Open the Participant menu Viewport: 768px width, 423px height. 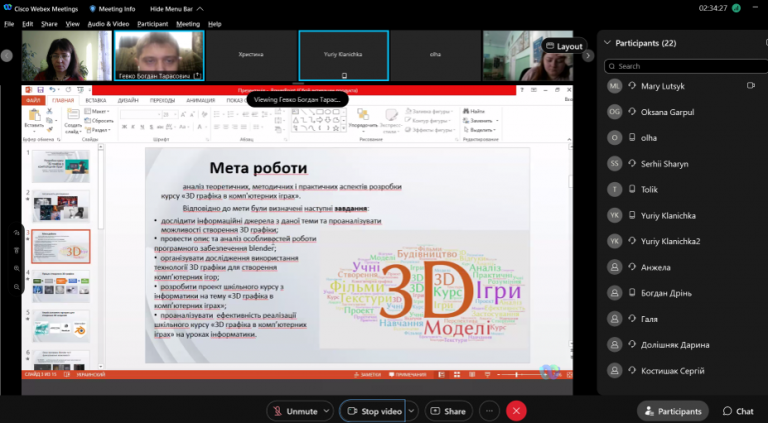[x=153, y=24]
